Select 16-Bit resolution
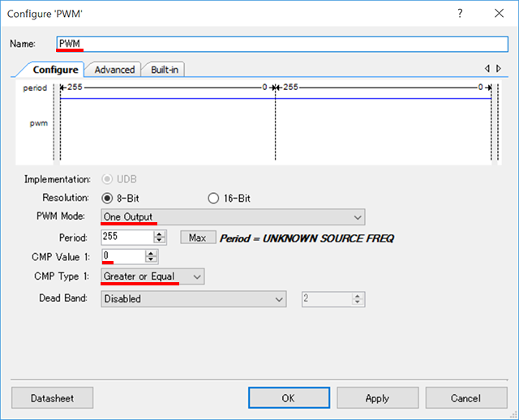 point(213,199)
